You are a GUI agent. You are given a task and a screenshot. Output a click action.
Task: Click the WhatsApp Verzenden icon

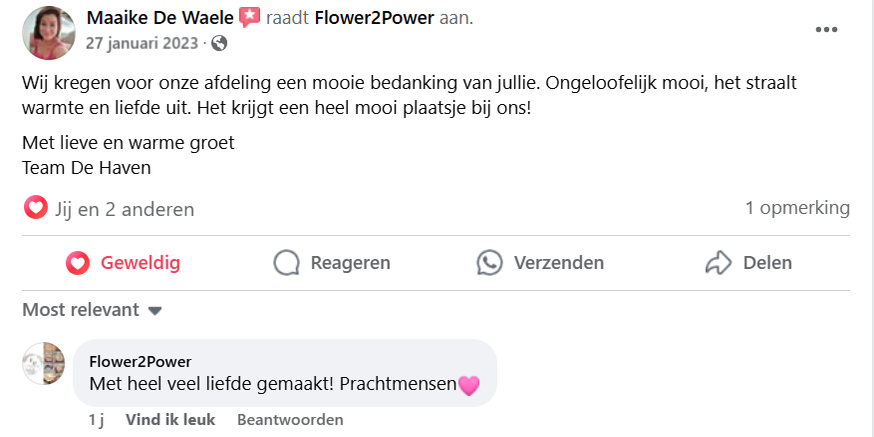(489, 263)
